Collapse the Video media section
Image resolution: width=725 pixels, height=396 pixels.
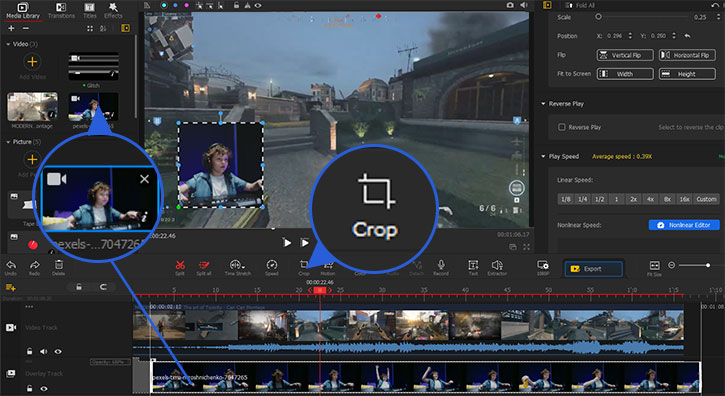click(8, 44)
